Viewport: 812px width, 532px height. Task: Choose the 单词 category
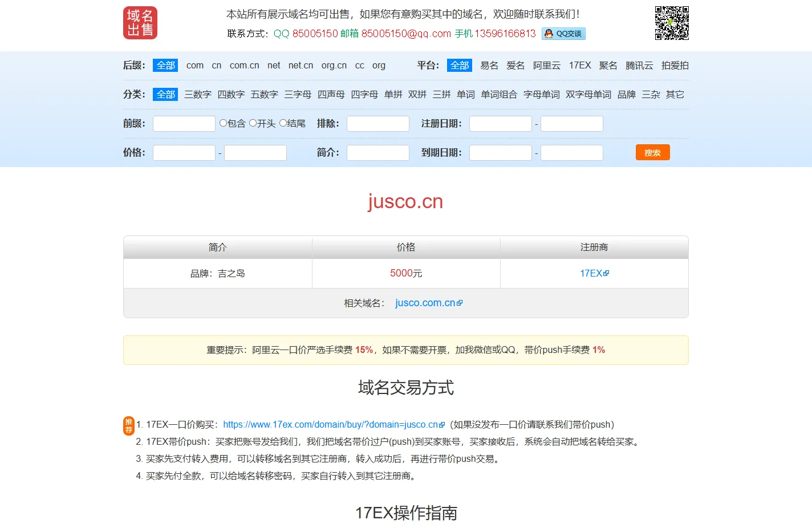(x=466, y=95)
